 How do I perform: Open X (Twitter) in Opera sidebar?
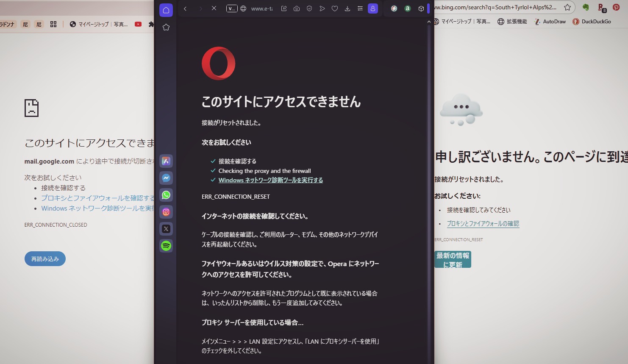click(166, 229)
